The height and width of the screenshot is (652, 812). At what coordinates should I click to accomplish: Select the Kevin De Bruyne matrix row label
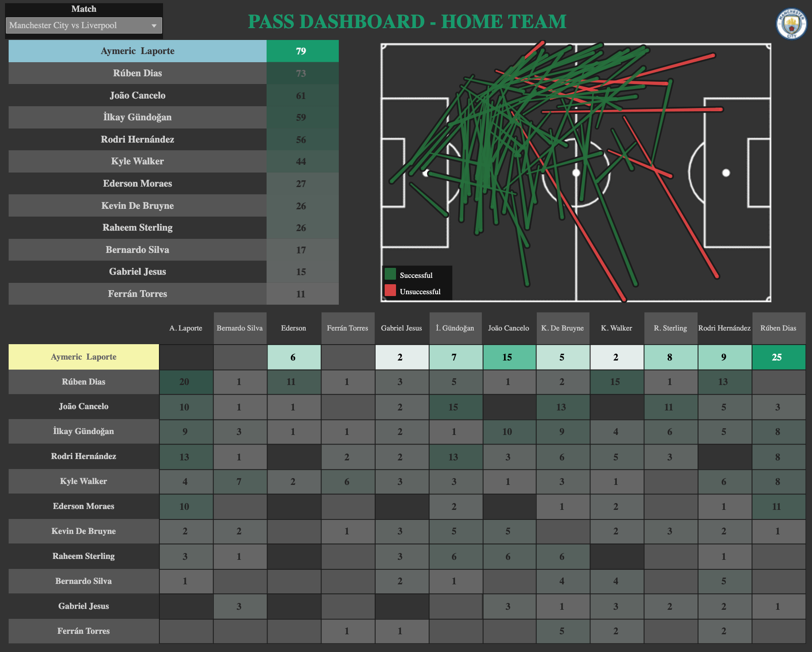coord(84,531)
